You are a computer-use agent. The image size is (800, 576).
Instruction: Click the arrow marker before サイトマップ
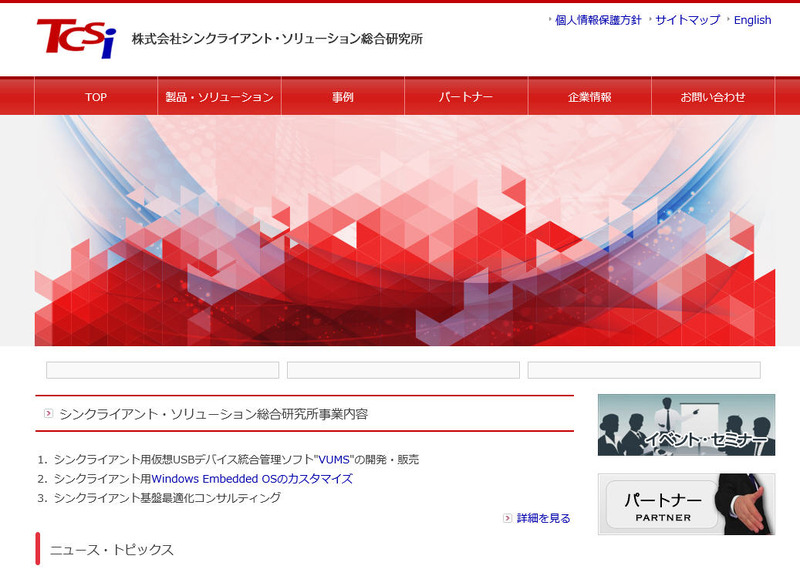tap(651, 19)
